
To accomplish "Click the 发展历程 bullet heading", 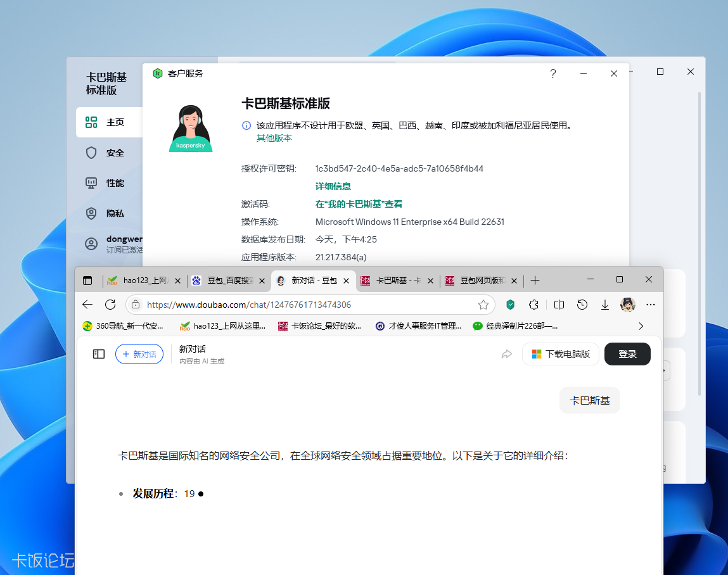I will tap(153, 494).
